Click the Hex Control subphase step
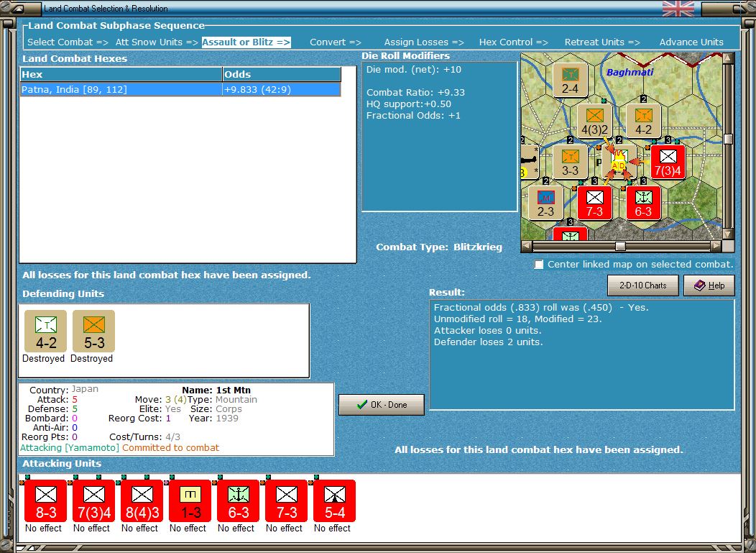This screenshot has height=553, width=756. point(514,42)
